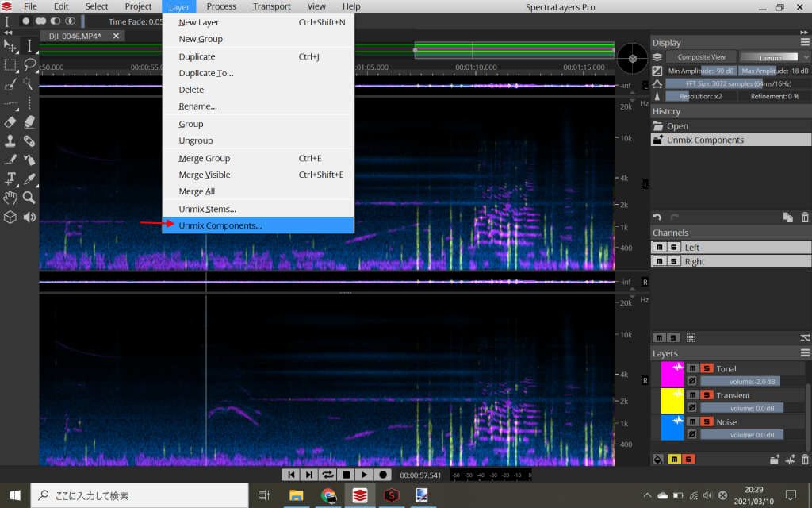Screen dimensions: 812x508
Task: Pick the Eraser tool
Action: (11, 121)
